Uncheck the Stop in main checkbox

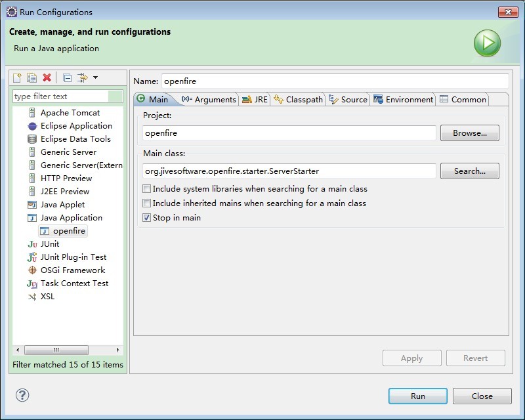(x=147, y=218)
